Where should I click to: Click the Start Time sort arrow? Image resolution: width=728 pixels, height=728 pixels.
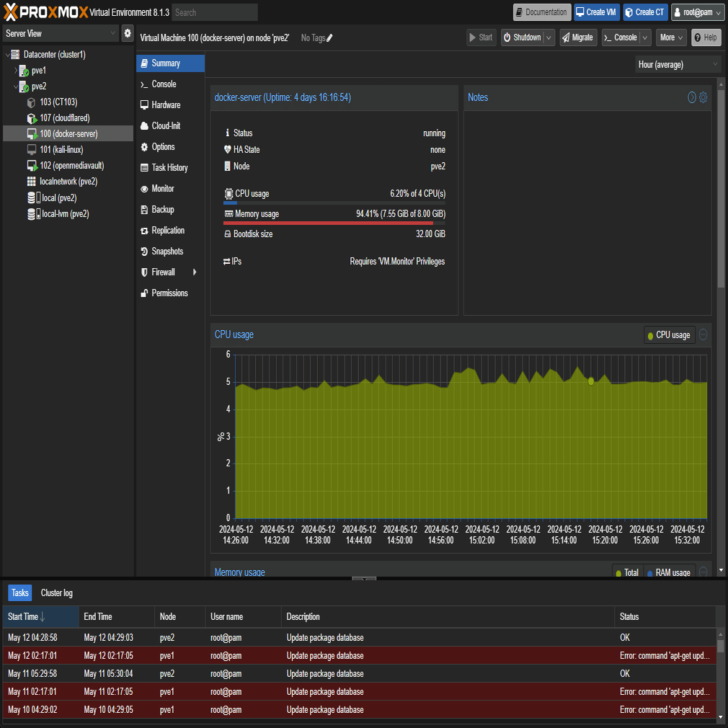43,616
